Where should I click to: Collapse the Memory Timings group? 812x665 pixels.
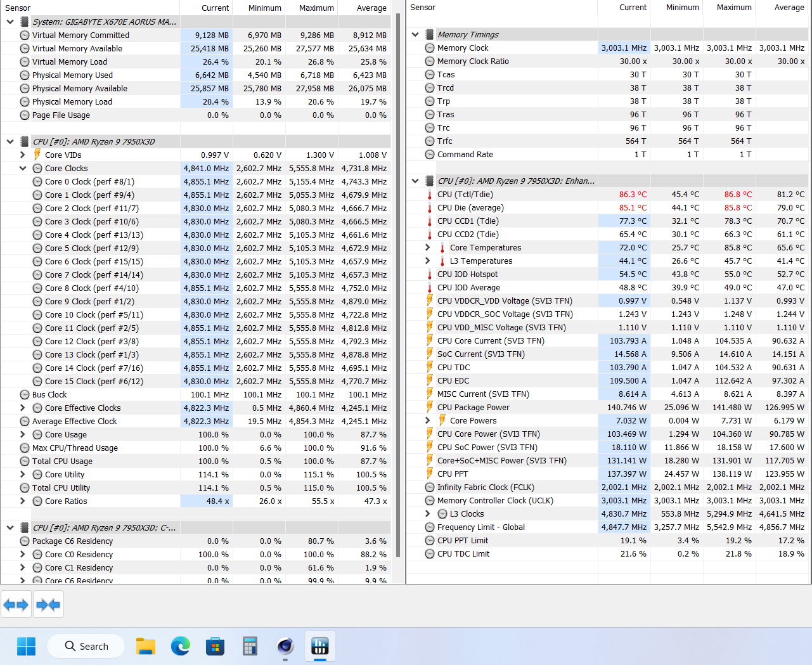pos(415,35)
